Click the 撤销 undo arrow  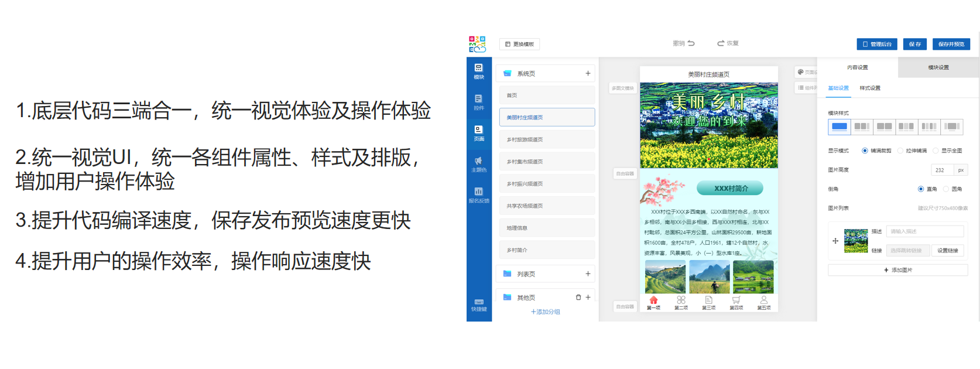pos(691,43)
